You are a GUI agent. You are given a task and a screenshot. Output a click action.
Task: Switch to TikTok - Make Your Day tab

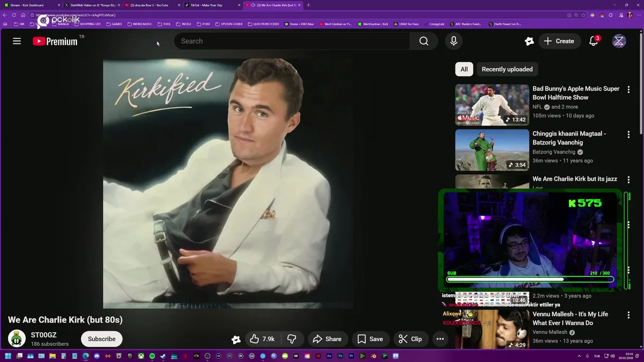212,5
